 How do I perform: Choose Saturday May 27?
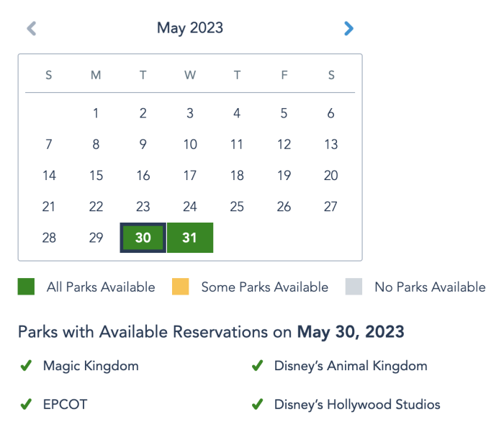tap(330, 207)
